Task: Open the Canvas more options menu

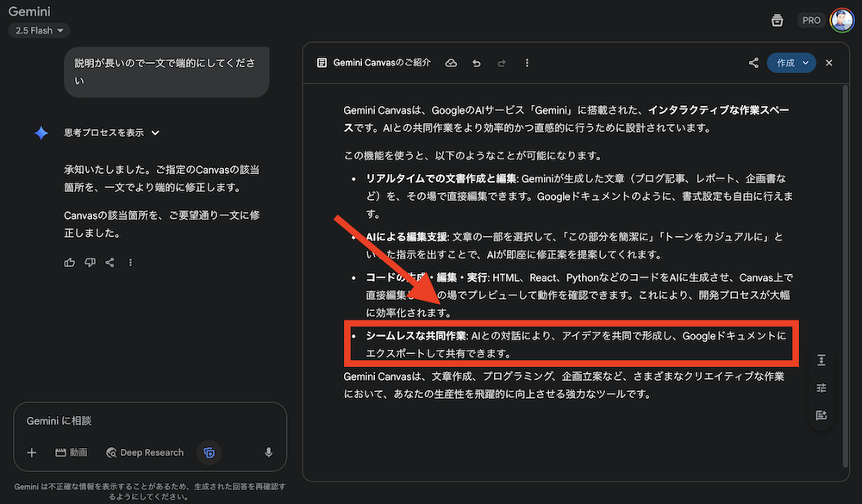Action: (527, 63)
